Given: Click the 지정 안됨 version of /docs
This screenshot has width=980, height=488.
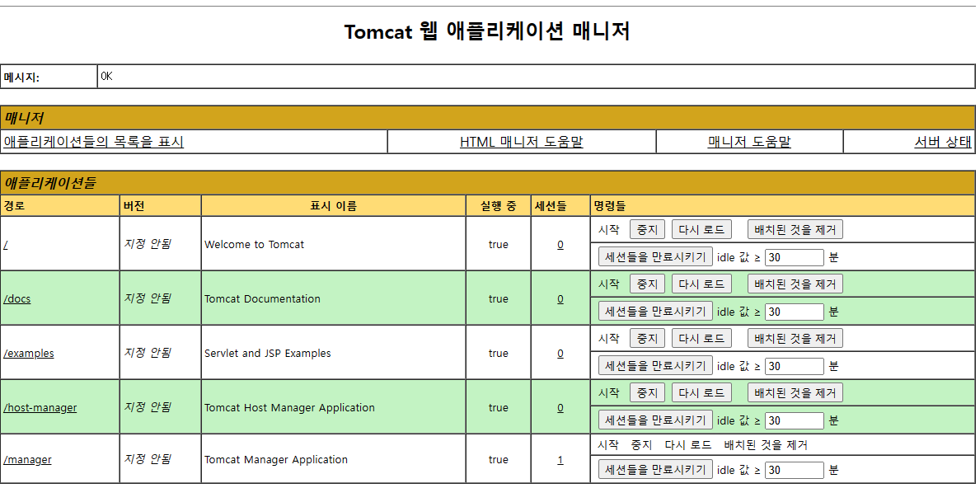Looking at the screenshot, I should pos(148,298).
